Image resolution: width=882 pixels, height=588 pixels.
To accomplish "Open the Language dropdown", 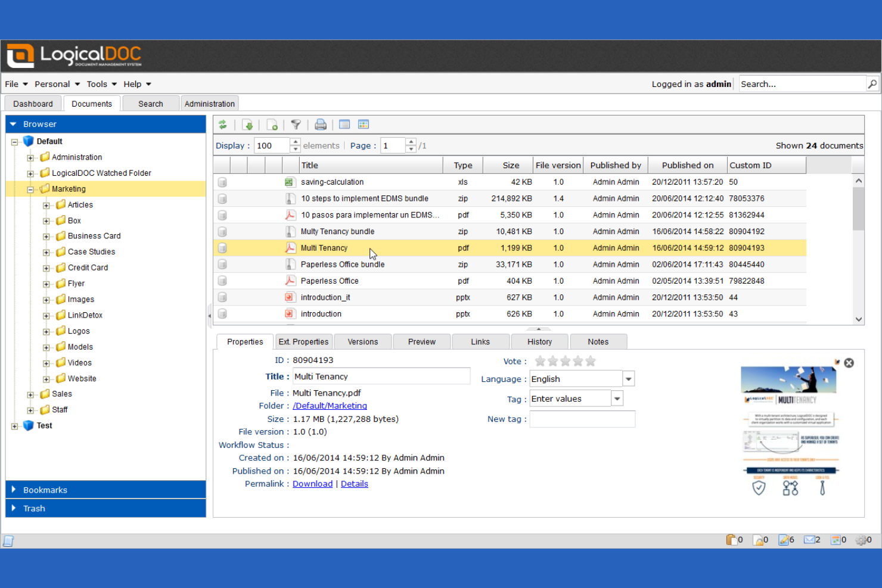I will point(628,378).
